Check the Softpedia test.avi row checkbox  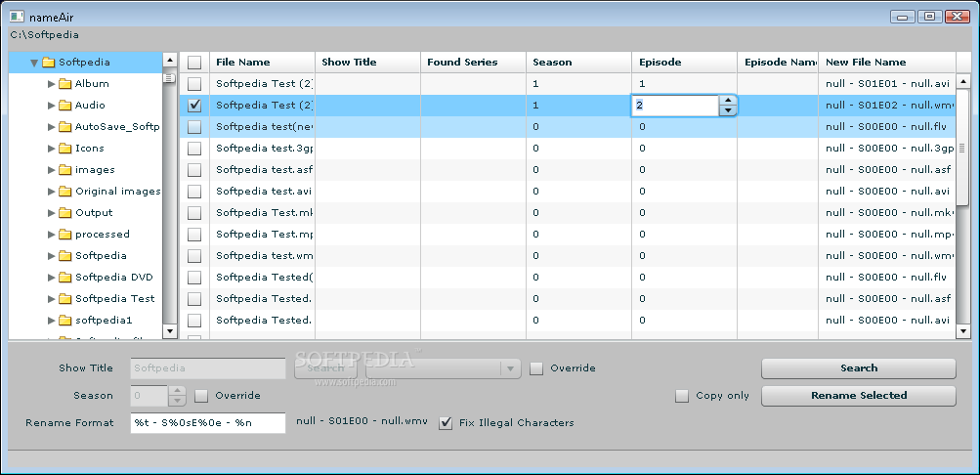pos(194,192)
